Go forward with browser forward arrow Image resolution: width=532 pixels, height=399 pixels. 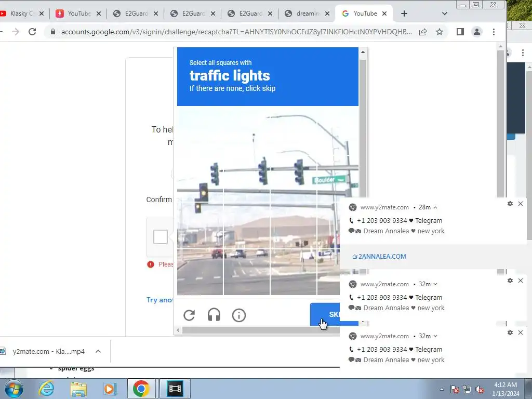click(x=16, y=32)
